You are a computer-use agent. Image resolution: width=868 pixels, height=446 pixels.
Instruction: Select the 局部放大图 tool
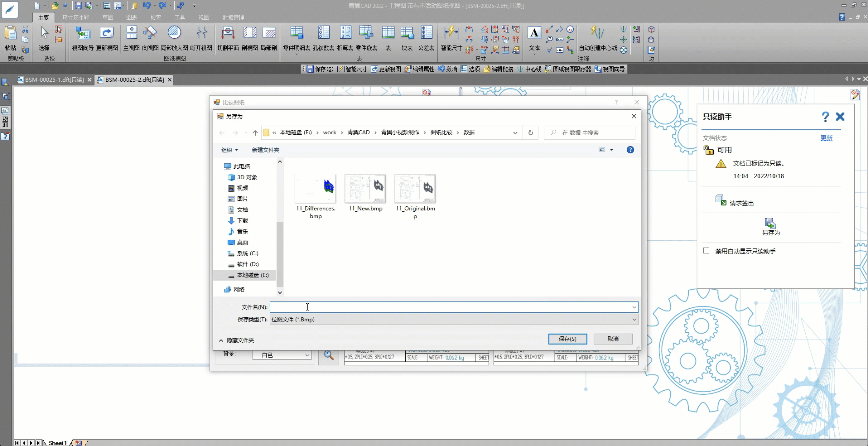coord(174,38)
